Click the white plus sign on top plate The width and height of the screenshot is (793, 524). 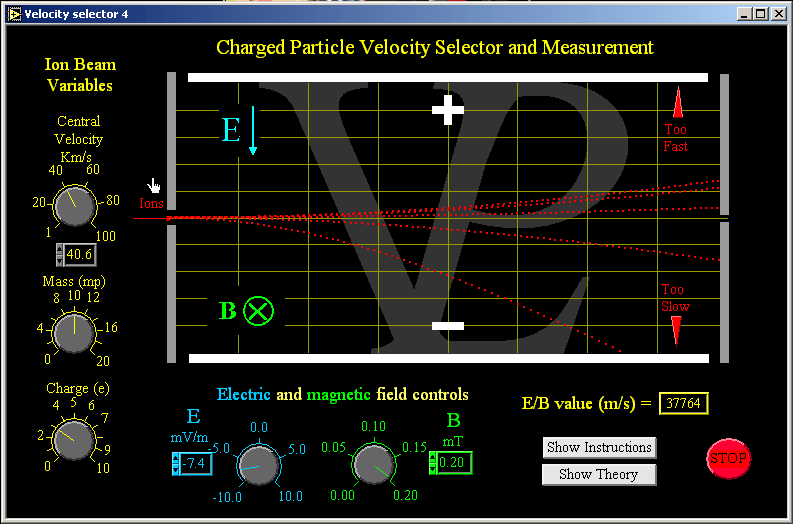(x=448, y=110)
